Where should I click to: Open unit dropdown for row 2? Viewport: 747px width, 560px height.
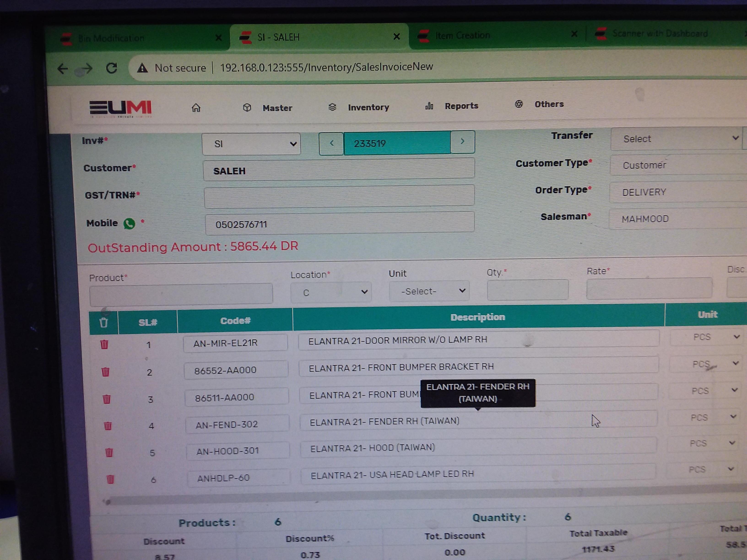point(706,363)
